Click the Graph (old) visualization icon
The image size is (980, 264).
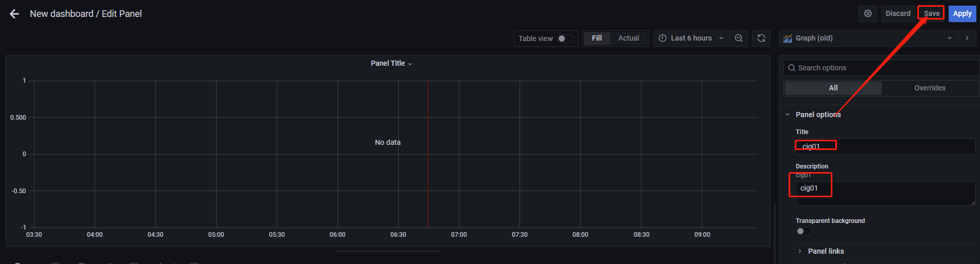788,39
